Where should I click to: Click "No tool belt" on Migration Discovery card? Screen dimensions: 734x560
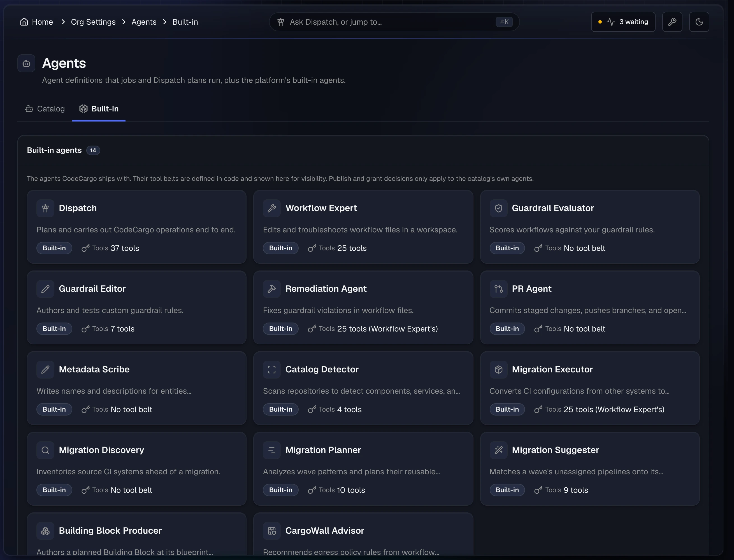131,490
